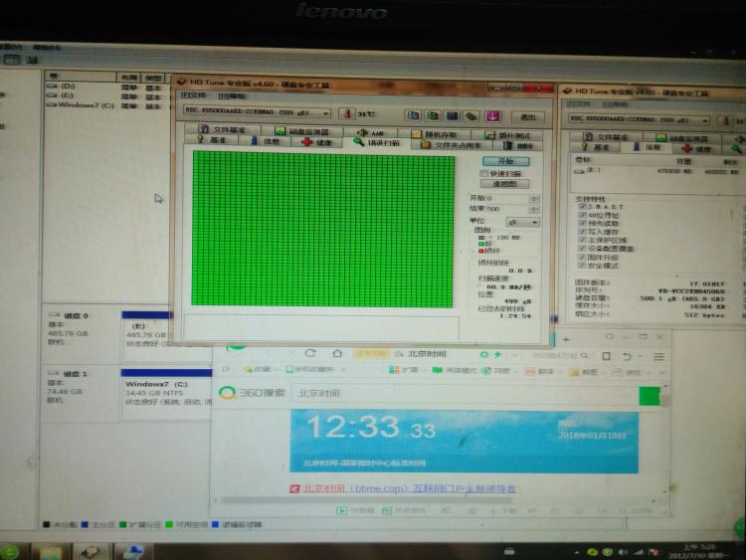Click the temperature thermometer icon in front HD Tune window
Screen dimensions: 746x560
347,114
